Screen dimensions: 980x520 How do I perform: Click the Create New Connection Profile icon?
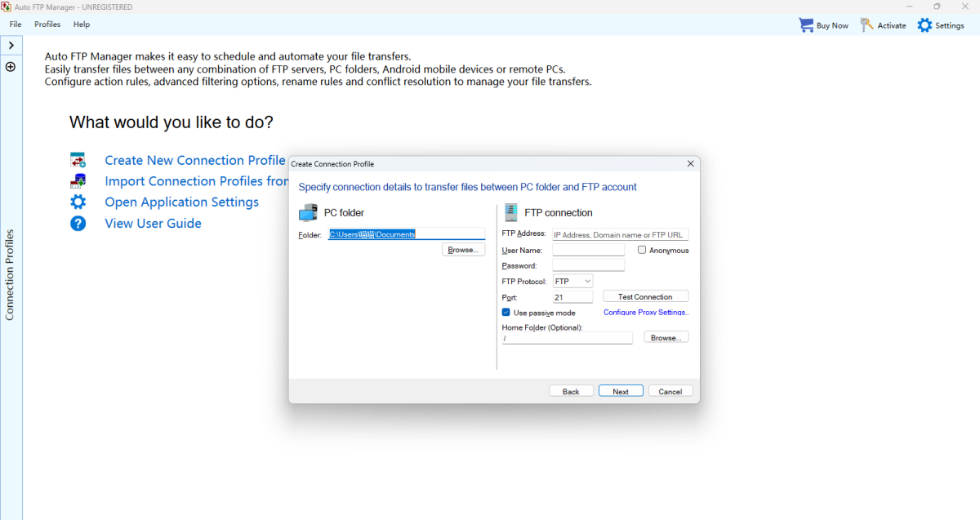78,160
